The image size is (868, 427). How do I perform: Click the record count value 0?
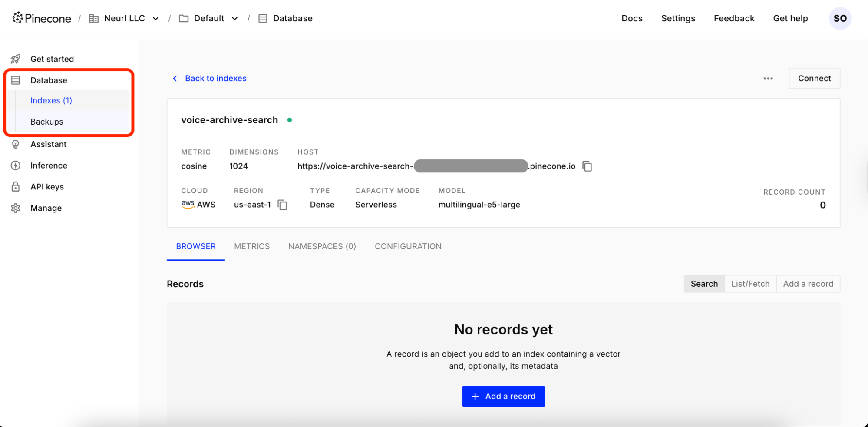(822, 205)
